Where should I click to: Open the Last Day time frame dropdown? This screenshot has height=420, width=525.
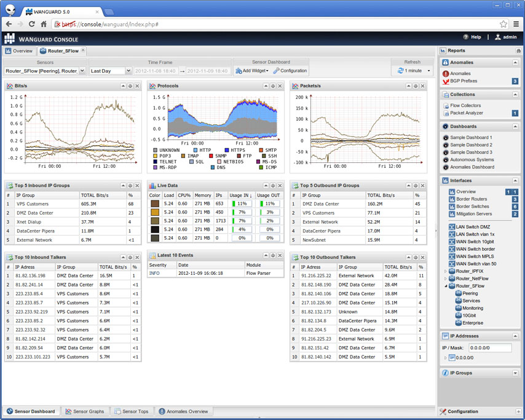pyautogui.click(x=128, y=71)
